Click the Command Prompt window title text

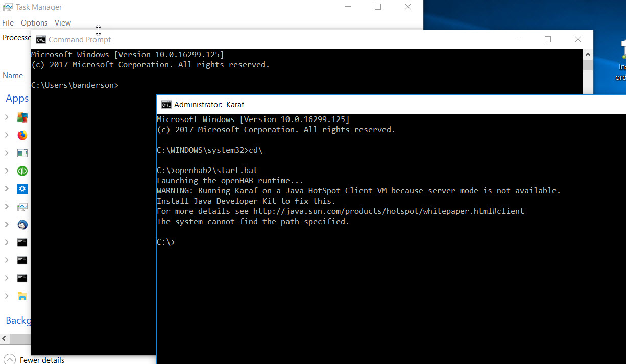(80, 40)
